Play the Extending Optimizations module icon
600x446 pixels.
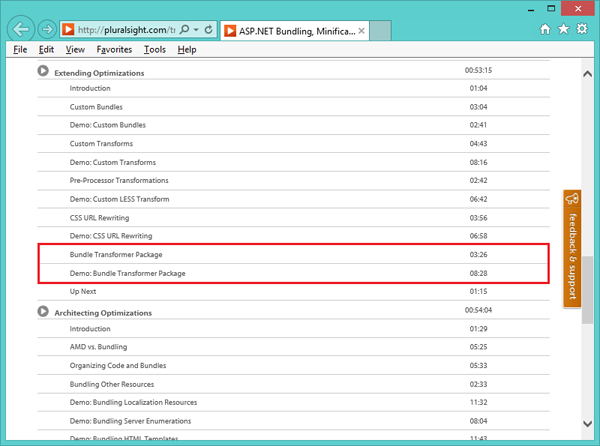pos(43,71)
